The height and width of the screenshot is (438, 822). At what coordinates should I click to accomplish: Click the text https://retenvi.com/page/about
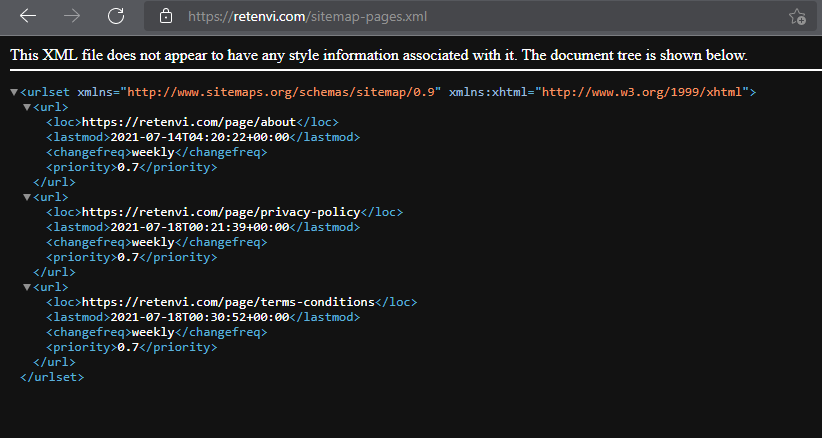point(189,122)
